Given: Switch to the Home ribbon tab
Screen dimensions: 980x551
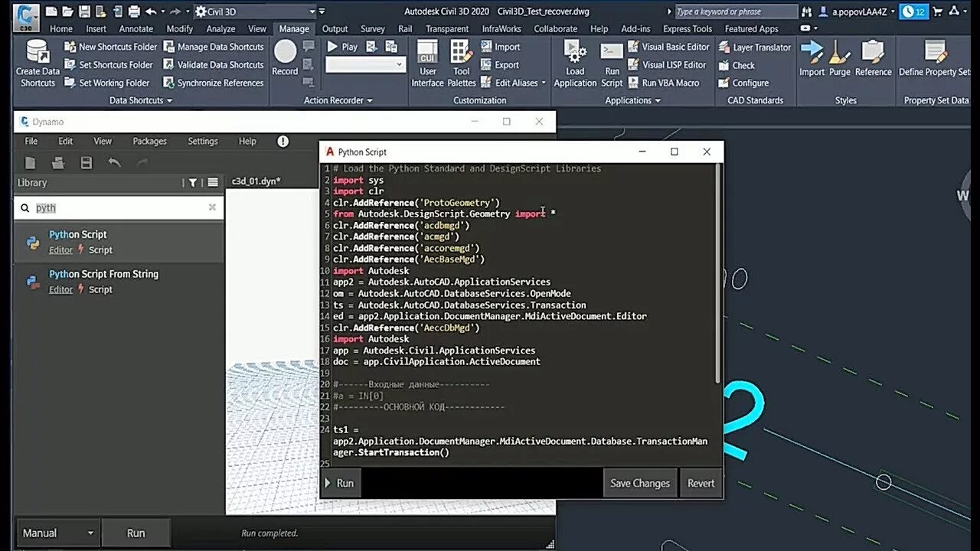Looking at the screenshot, I should point(61,29).
